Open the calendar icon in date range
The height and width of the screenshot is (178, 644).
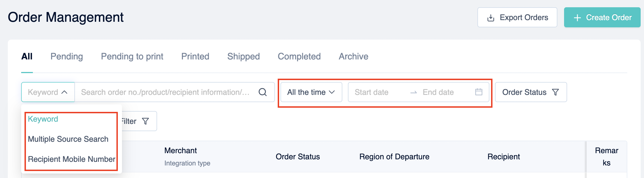pyautogui.click(x=479, y=92)
